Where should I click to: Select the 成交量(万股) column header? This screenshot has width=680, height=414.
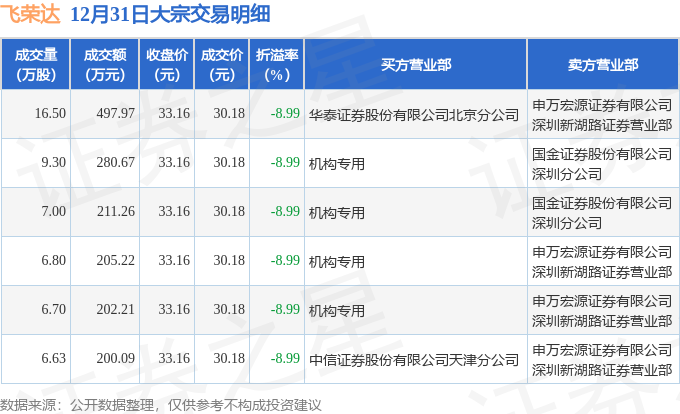click(36, 65)
